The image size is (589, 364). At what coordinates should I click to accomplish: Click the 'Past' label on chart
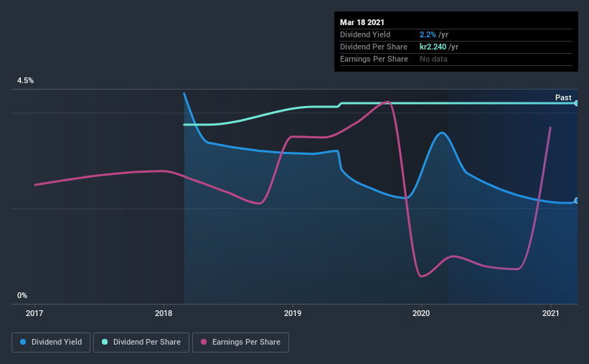[563, 97]
